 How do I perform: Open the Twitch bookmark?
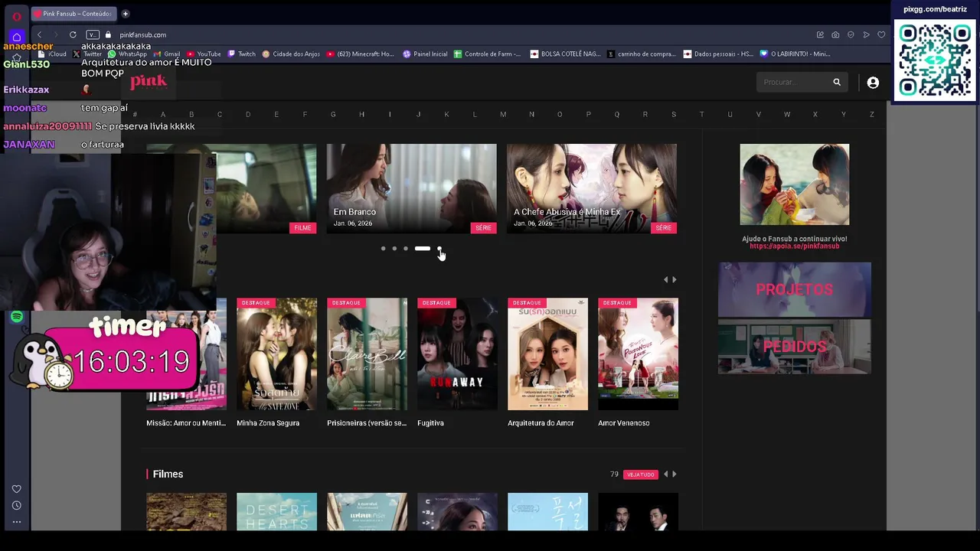pos(242,54)
